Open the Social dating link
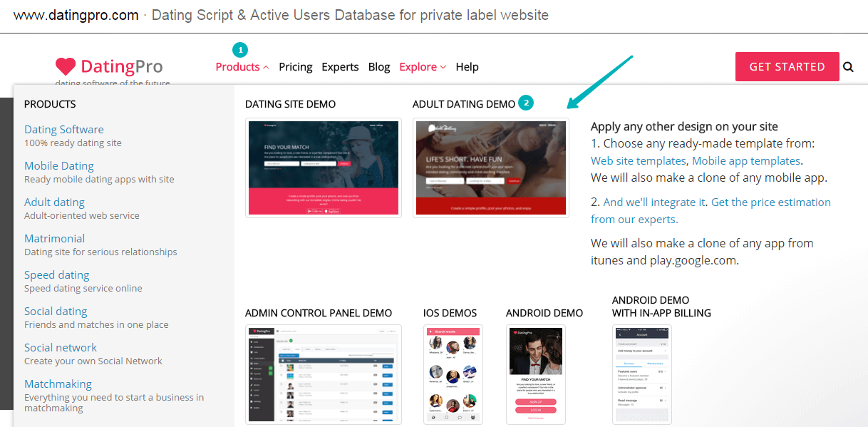The width and height of the screenshot is (868, 427). 56,311
